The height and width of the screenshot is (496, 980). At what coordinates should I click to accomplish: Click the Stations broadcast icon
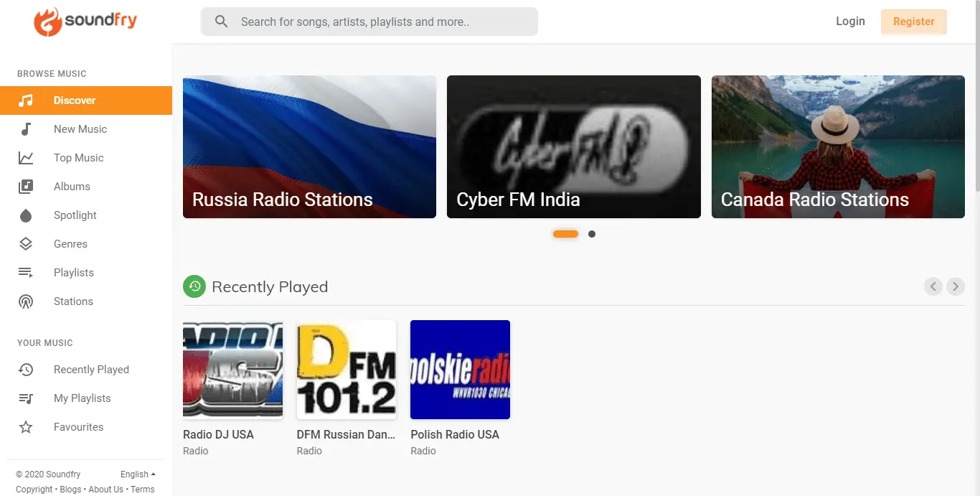click(26, 301)
